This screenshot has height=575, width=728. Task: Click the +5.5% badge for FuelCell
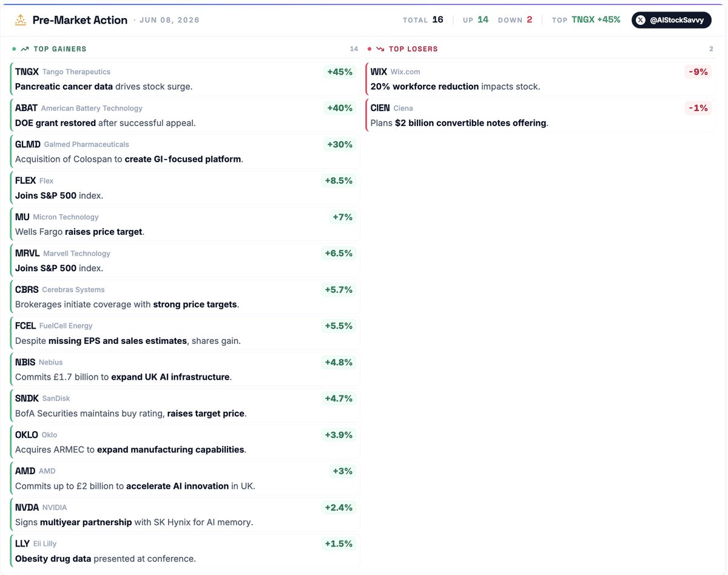pos(339,326)
